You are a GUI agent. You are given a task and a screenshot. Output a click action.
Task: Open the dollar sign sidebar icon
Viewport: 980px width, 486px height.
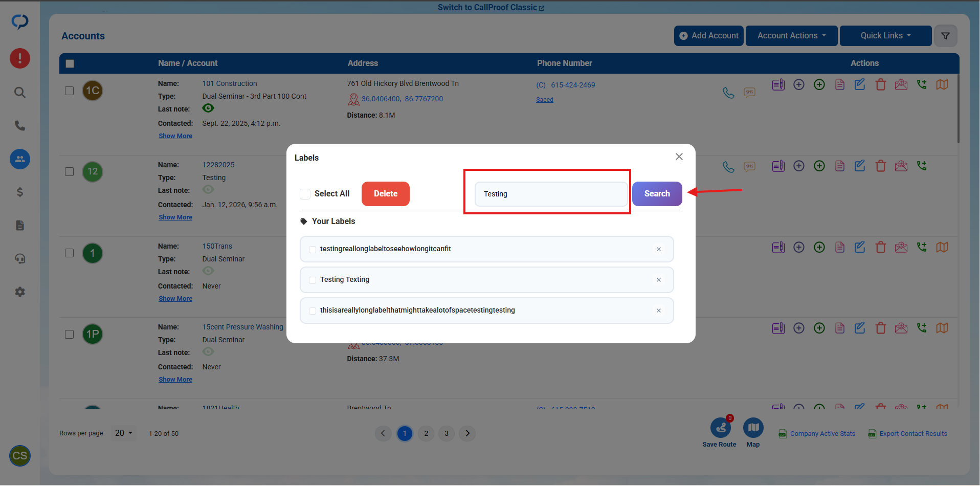[x=20, y=192]
